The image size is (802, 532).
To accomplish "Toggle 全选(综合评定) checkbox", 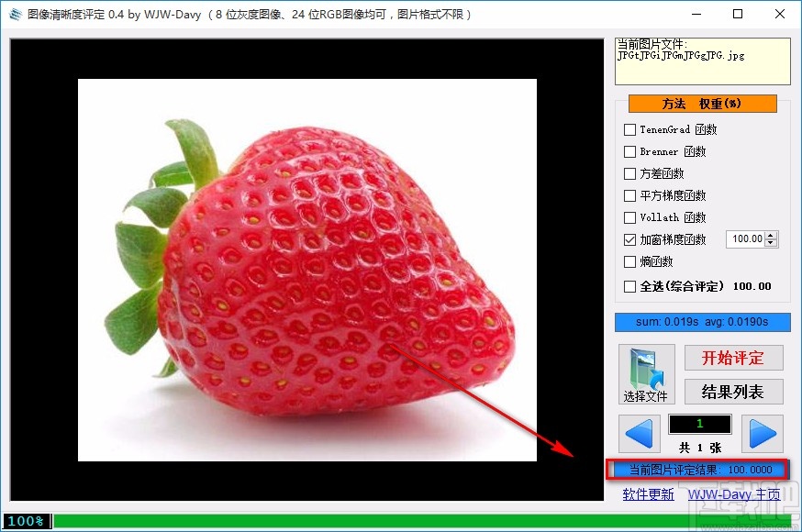I will click(x=629, y=287).
